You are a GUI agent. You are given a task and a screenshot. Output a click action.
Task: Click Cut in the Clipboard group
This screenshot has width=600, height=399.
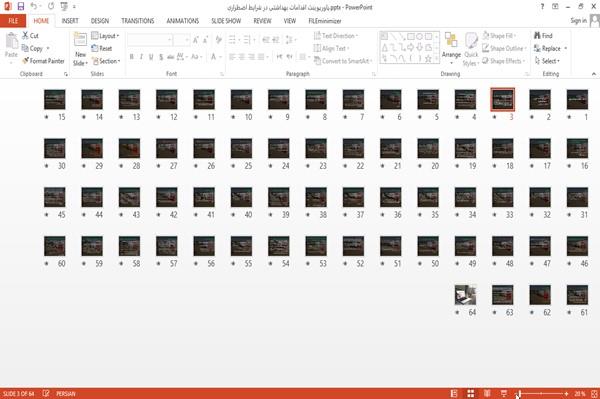point(31,36)
